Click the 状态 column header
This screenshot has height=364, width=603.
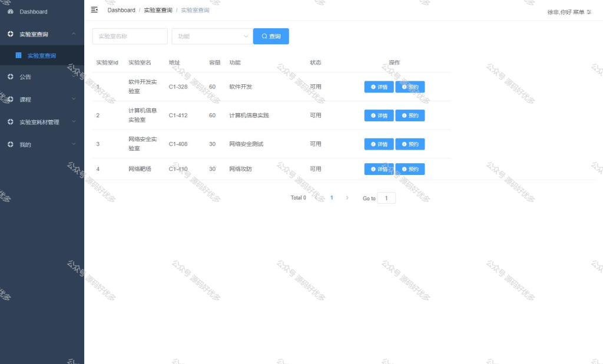(x=316, y=62)
